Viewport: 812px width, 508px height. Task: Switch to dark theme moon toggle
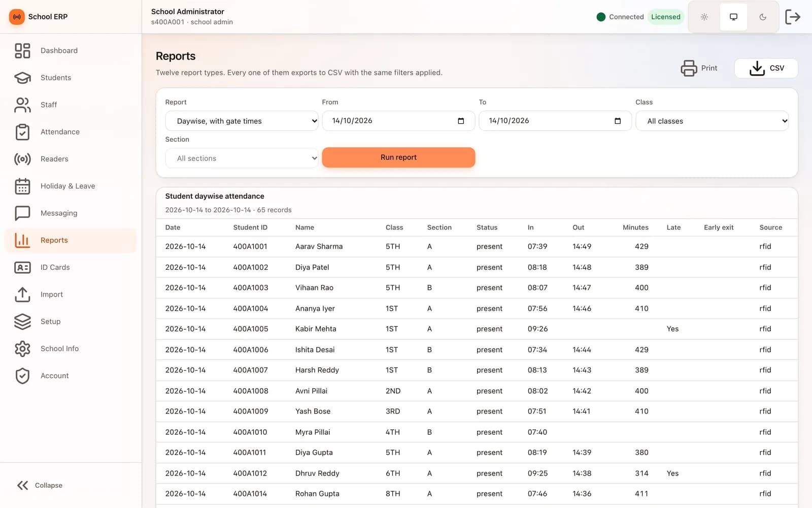(763, 17)
